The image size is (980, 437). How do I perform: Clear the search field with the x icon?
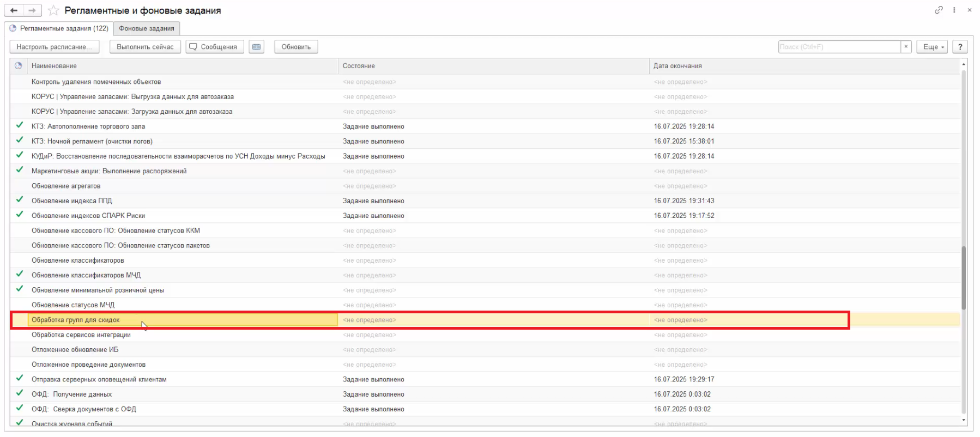[x=906, y=47]
